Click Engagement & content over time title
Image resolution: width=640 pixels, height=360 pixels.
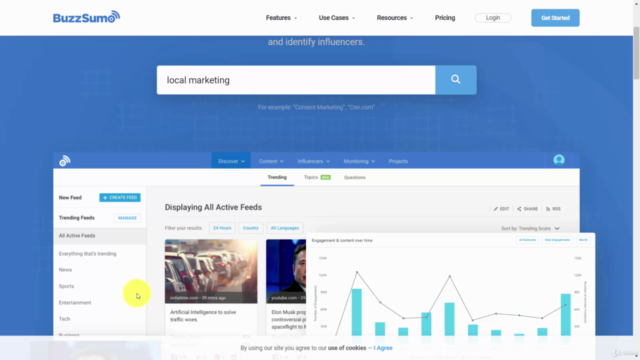(x=342, y=240)
